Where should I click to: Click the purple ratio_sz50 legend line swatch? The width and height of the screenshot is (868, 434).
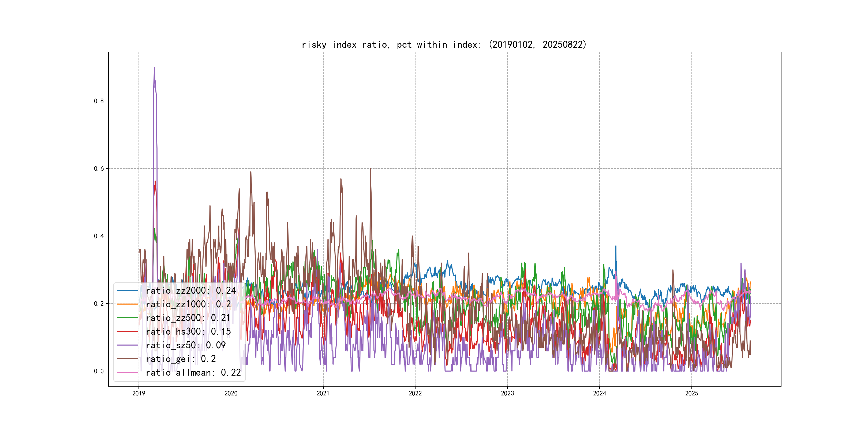tap(127, 345)
